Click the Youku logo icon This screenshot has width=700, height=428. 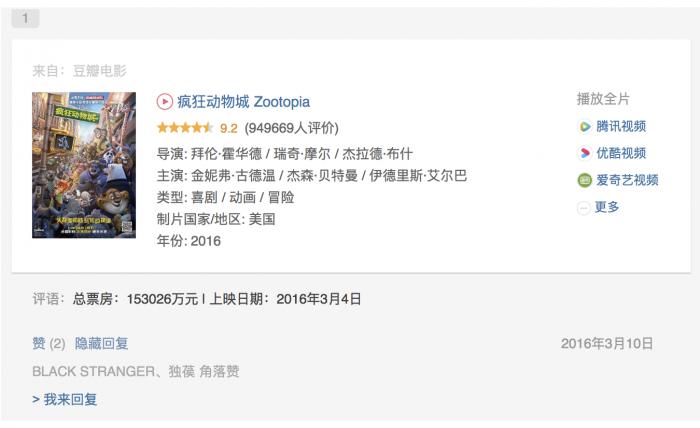coord(585,153)
